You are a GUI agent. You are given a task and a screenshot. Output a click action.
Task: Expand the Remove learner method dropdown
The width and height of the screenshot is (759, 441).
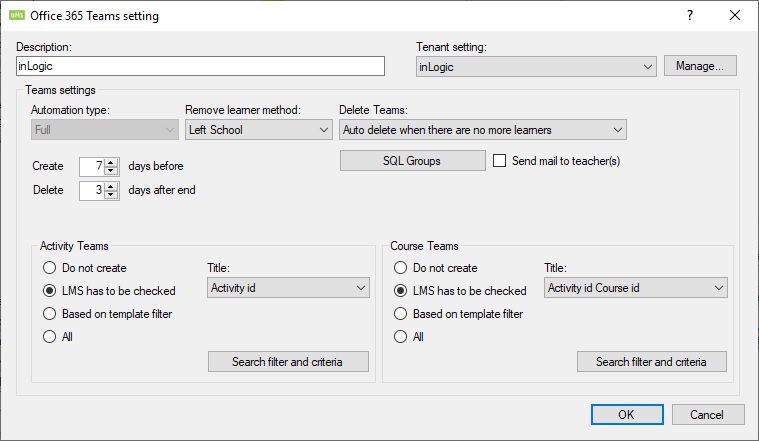tap(259, 130)
